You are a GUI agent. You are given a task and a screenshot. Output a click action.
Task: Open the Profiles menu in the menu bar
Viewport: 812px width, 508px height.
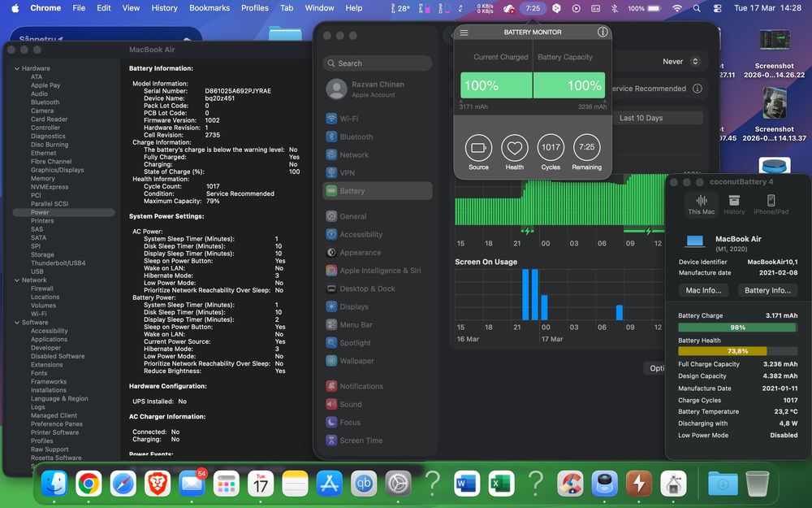click(x=255, y=8)
